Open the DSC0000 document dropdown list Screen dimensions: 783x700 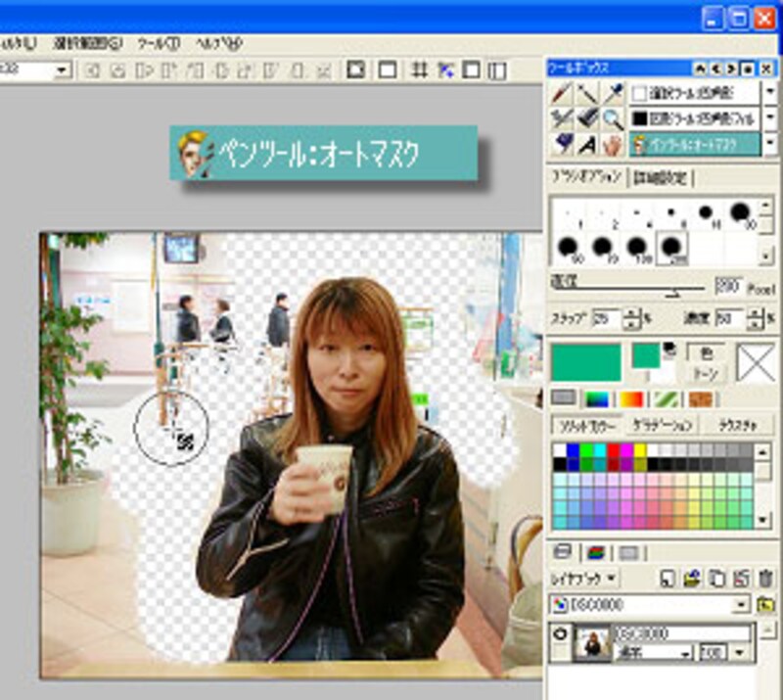[743, 604]
